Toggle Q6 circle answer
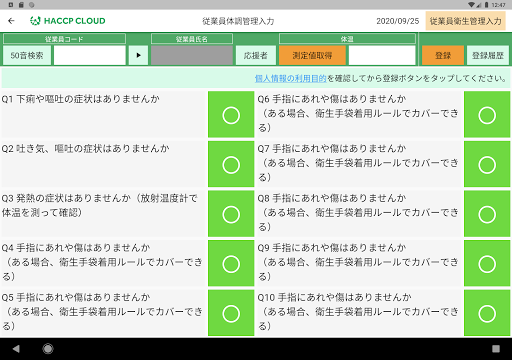512x360 pixels. 487,114
